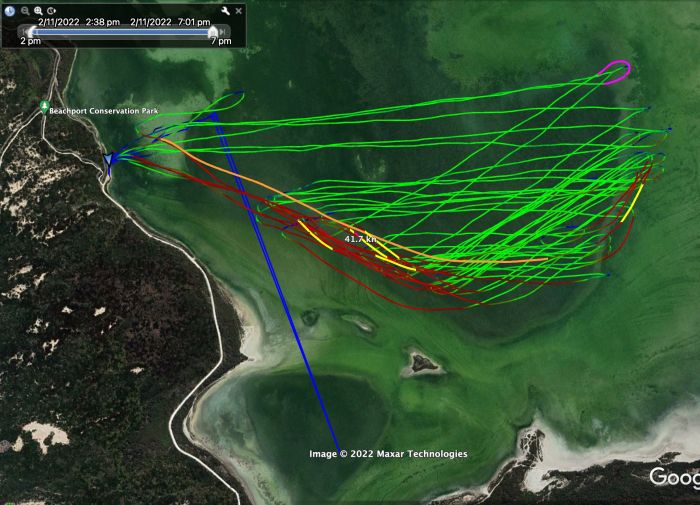Click the start handle of time range

pos(31,31)
